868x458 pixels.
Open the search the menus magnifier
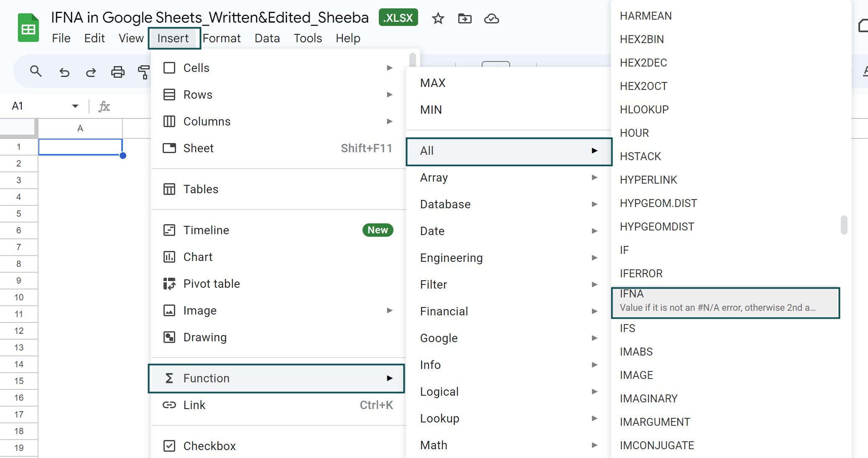point(36,72)
